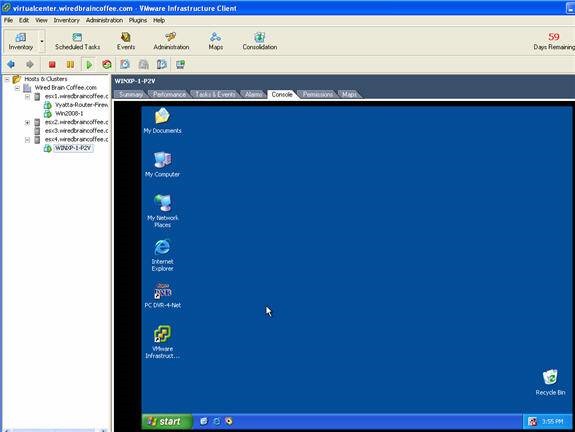Collapse the esx1.wiredbraincoffee host node
This screenshot has height=432, width=575.
pos(28,96)
